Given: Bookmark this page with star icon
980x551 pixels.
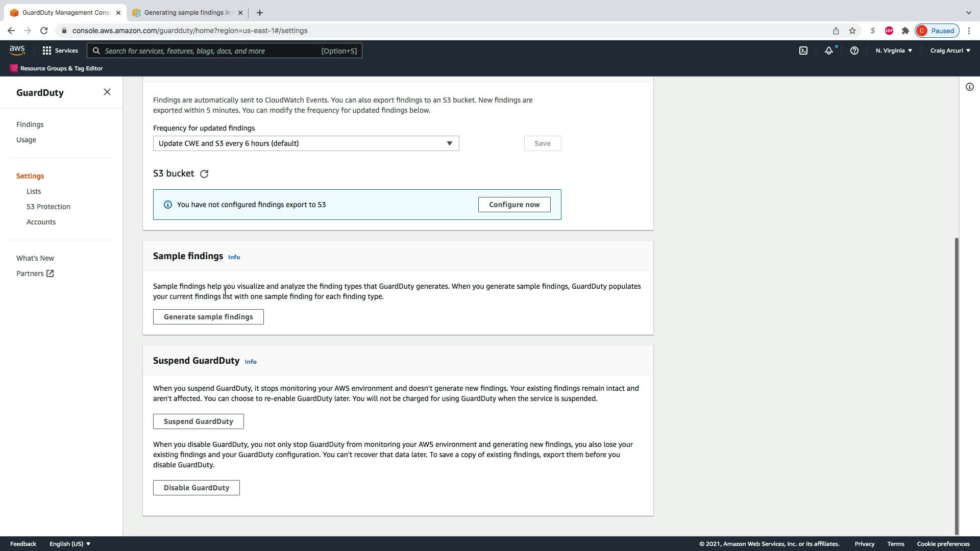Looking at the screenshot, I should click(x=852, y=31).
